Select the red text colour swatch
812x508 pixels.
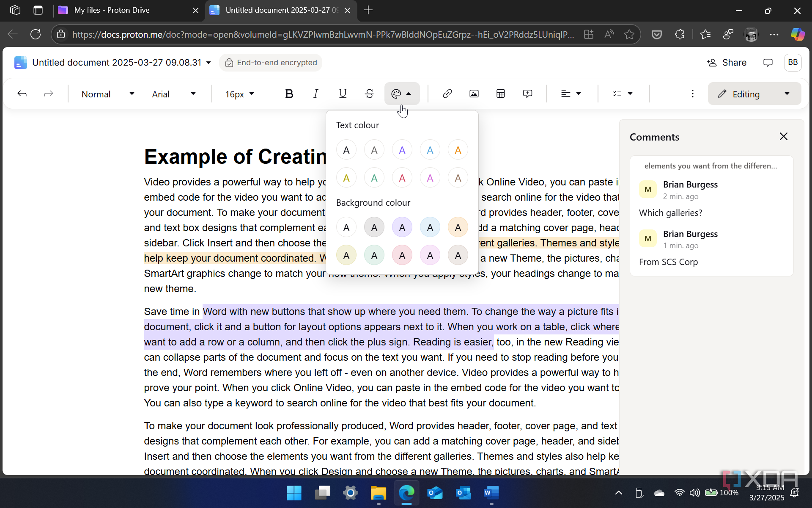pos(402,178)
